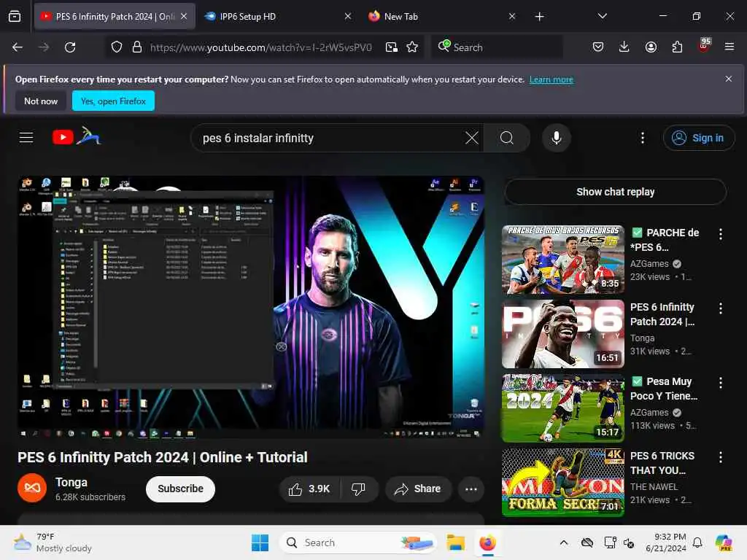Open tracking protection shield icon
747x560 pixels.
(x=117, y=47)
